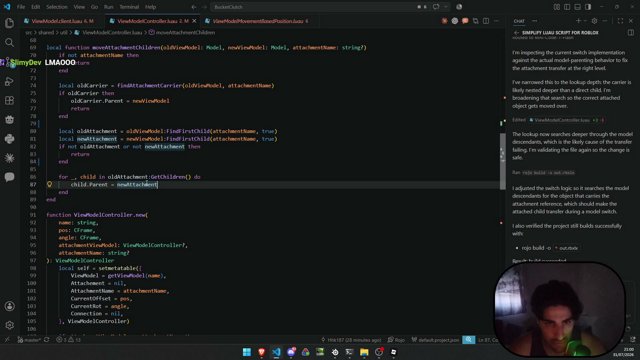This screenshot has height=360, width=640.
Task: Open the Explorer view in the activity bar
Action: point(9,23)
